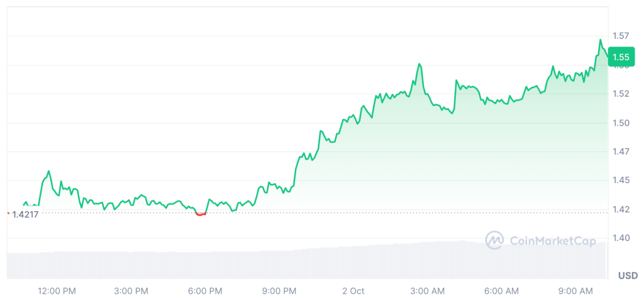This screenshot has width=644, height=298.
Task: Click the 1.45 price axis label
Action: click(621, 180)
